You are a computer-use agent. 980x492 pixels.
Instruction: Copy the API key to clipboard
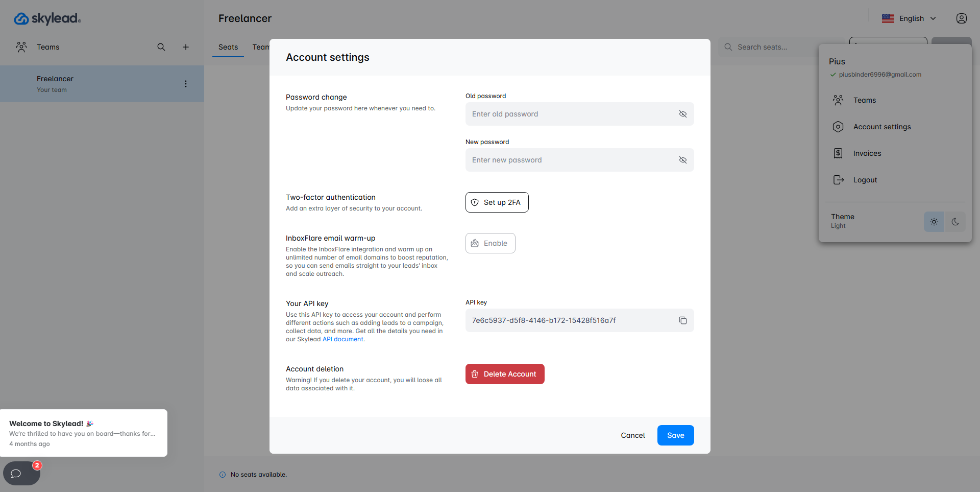click(682, 320)
